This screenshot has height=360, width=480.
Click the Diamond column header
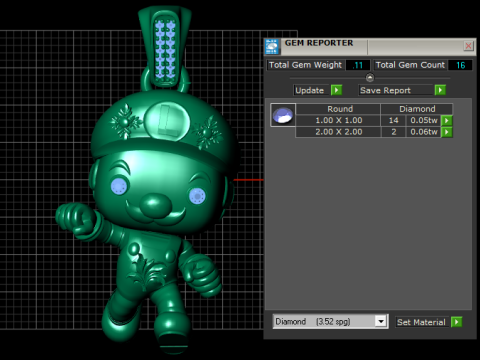click(x=417, y=109)
